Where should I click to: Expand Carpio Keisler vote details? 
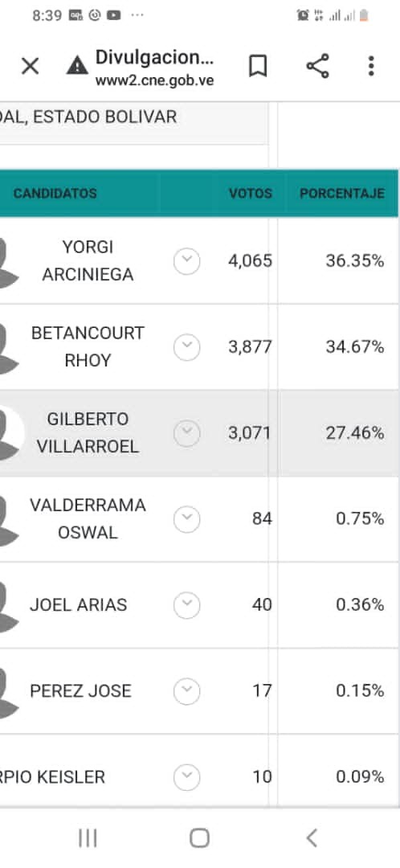(187, 777)
